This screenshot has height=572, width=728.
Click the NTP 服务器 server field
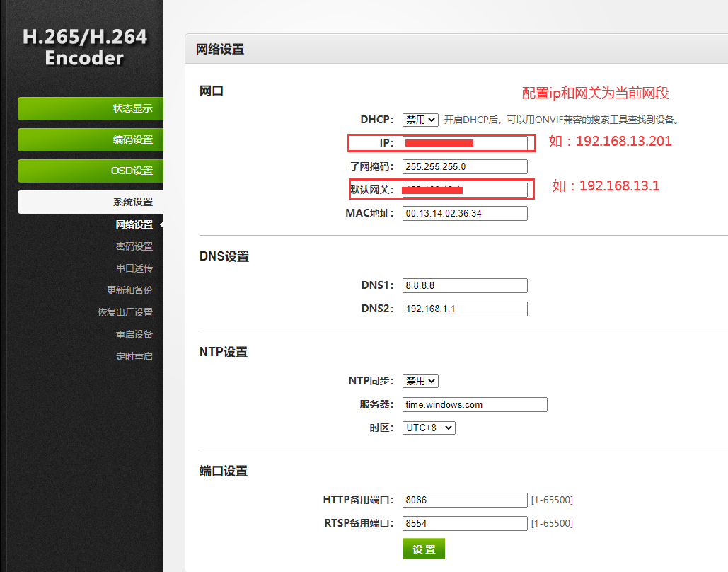coord(475,404)
